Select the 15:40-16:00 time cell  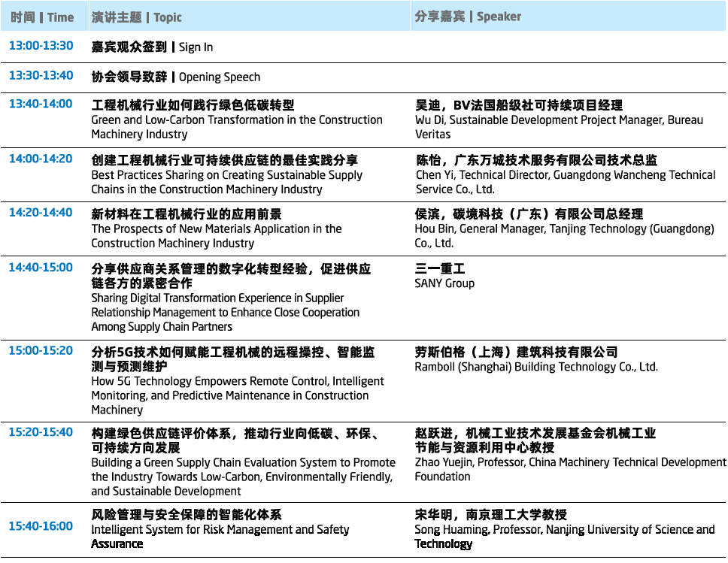[41, 526]
